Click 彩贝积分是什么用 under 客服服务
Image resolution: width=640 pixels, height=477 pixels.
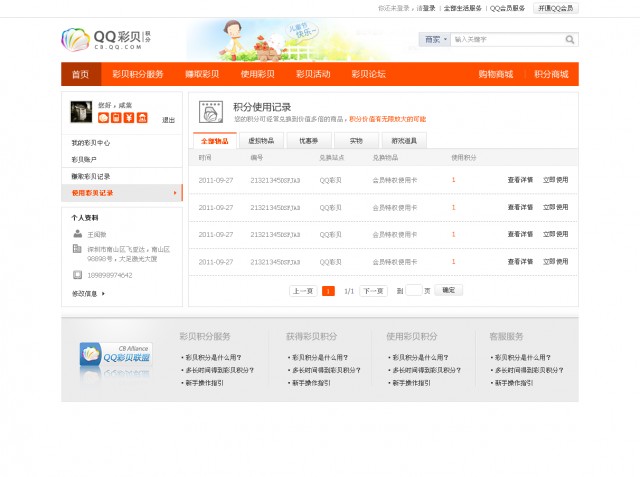tap(522, 357)
